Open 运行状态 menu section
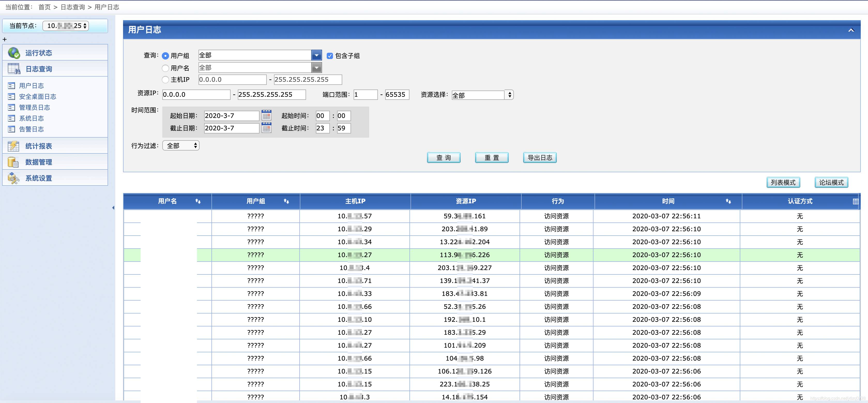Image resolution: width=868 pixels, height=403 pixels. (x=55, y=53)
